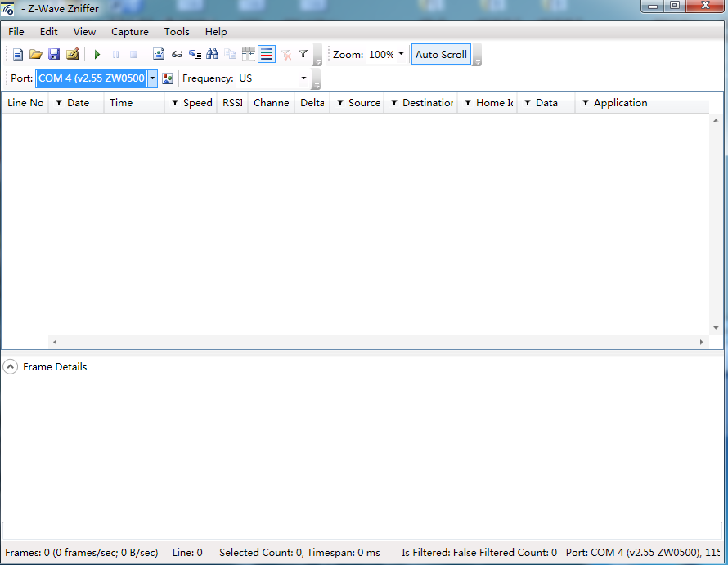This screenshot has height=565, width=728.
Task: Click the empty text field above the status bar
Action: 362,531
